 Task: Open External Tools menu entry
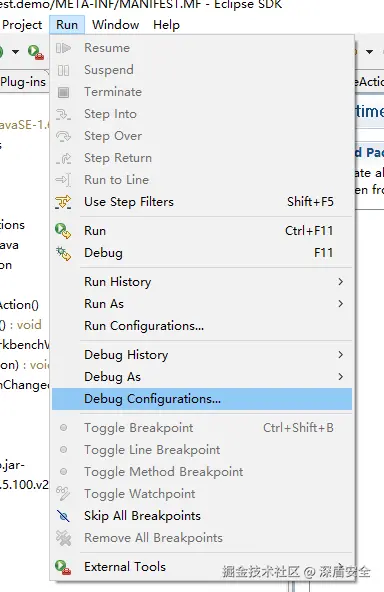coord(202,567)
